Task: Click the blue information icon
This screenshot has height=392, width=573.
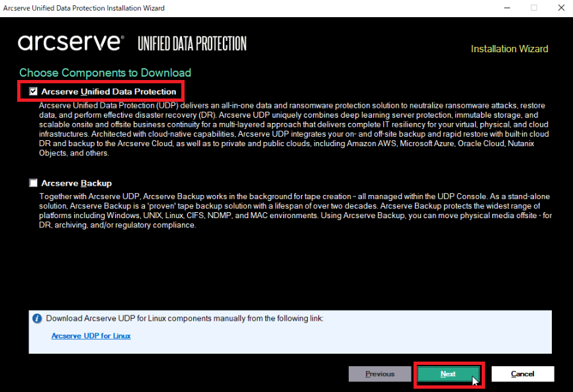Action: pos(37,319)
